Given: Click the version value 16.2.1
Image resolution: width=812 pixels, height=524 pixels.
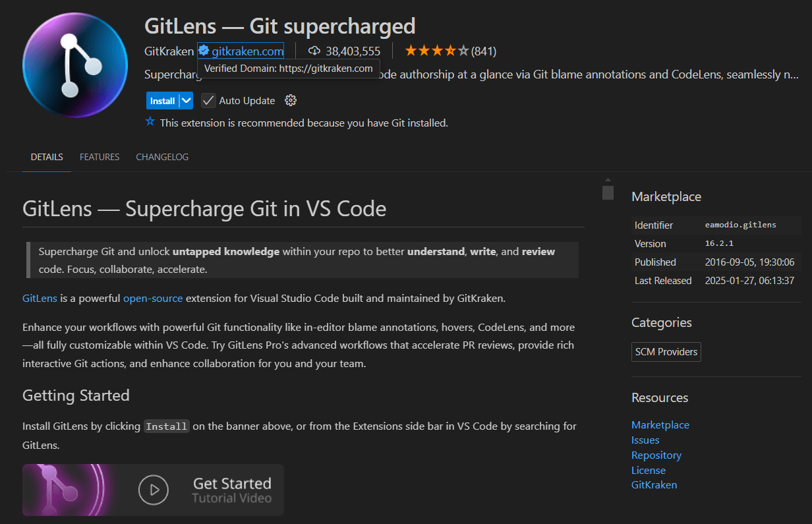Looking at the screenshot, I should [x=719, y=243].
